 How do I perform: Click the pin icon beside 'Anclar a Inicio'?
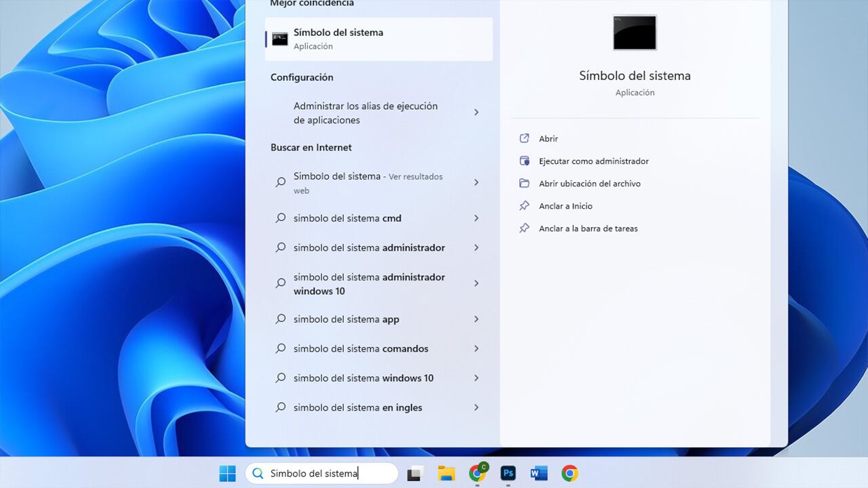pos(524,206)
